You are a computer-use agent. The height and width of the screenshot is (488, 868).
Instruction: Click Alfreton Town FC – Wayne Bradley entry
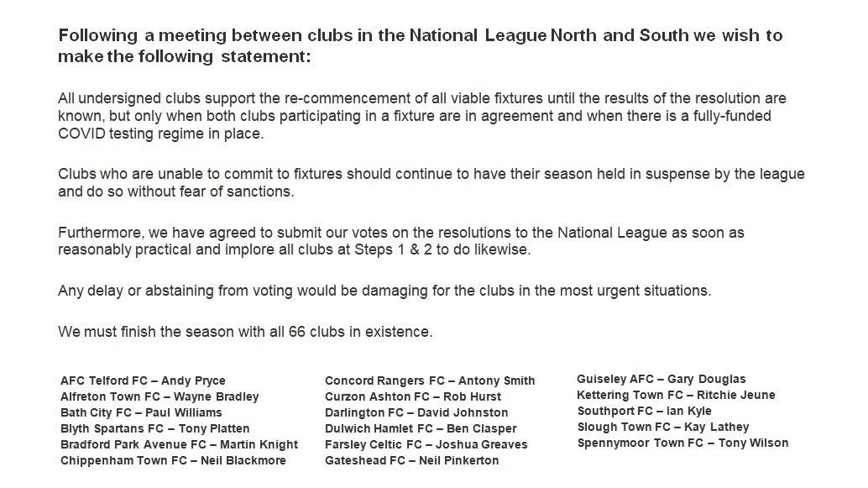pyautogui.click(x=159, y=396)
